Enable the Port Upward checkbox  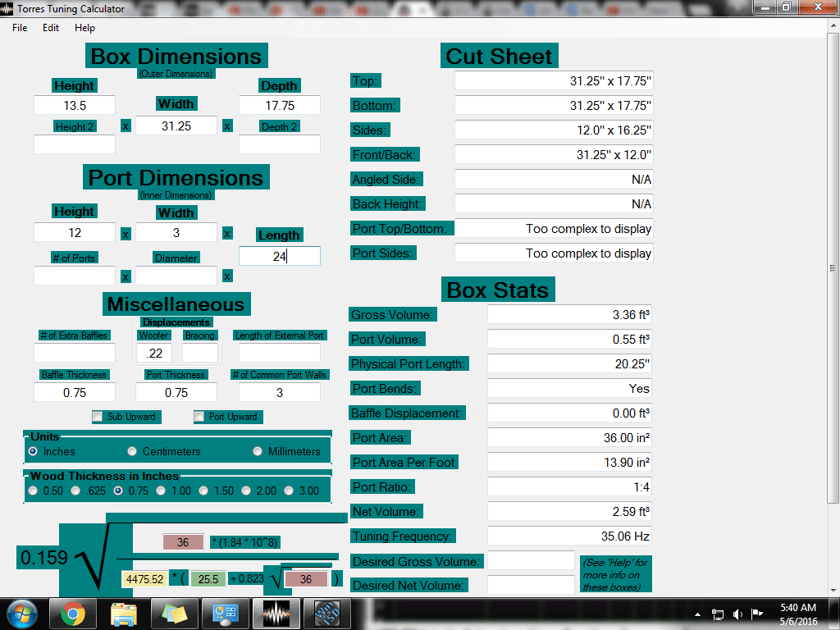(199, 416)
